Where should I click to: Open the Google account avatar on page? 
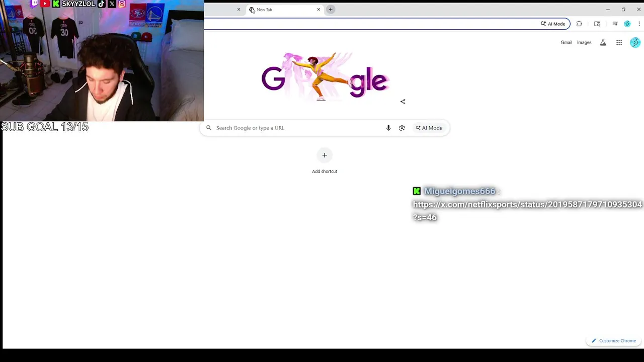tap(635, 43)
